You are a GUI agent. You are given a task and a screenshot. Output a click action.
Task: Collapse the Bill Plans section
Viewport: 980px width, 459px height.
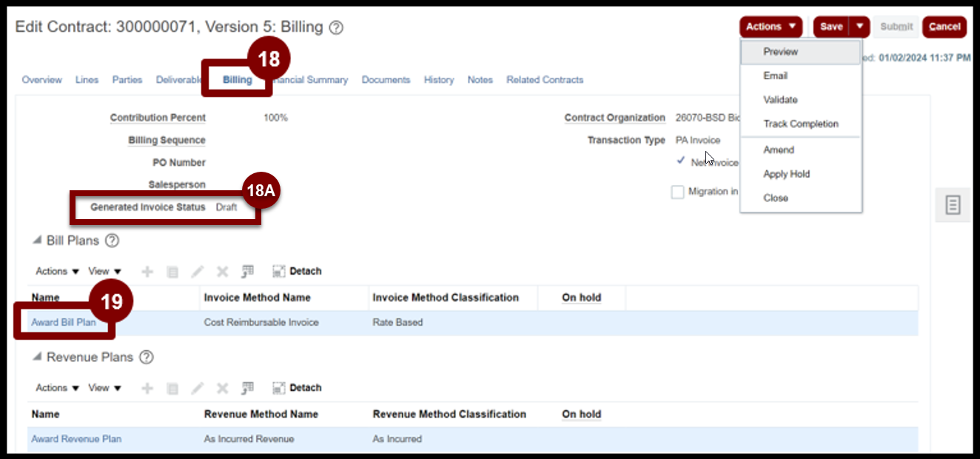point(36,241)
